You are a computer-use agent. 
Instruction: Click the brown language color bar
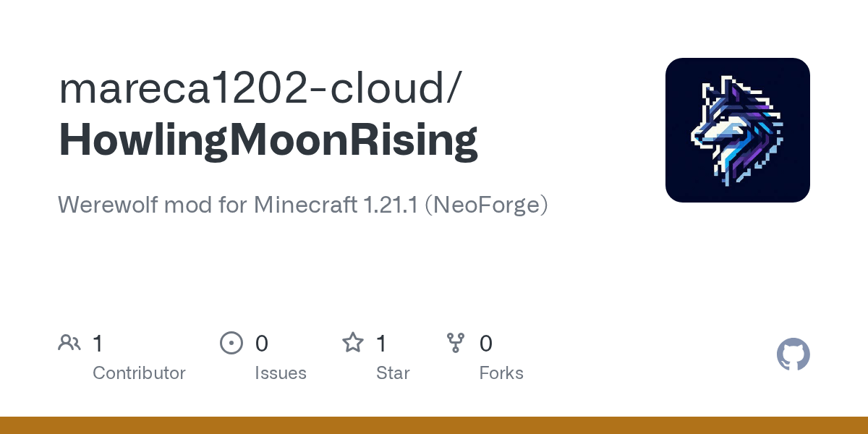tap(434, 425)
